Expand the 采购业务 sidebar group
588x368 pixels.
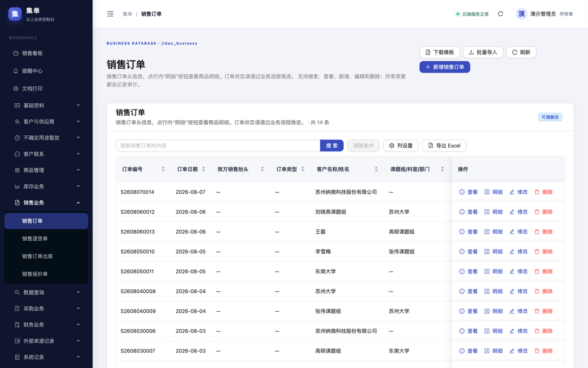click(46, 309)
